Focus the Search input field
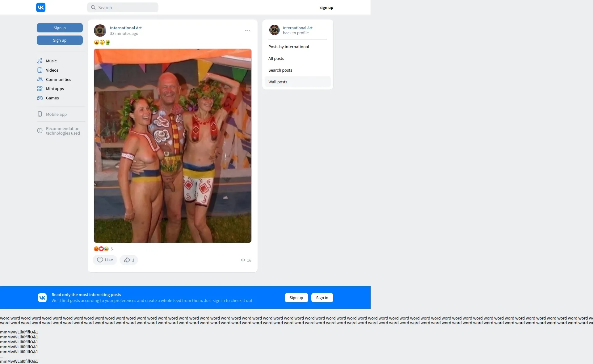This screenshot has width=593, height=364. (123, 7)
